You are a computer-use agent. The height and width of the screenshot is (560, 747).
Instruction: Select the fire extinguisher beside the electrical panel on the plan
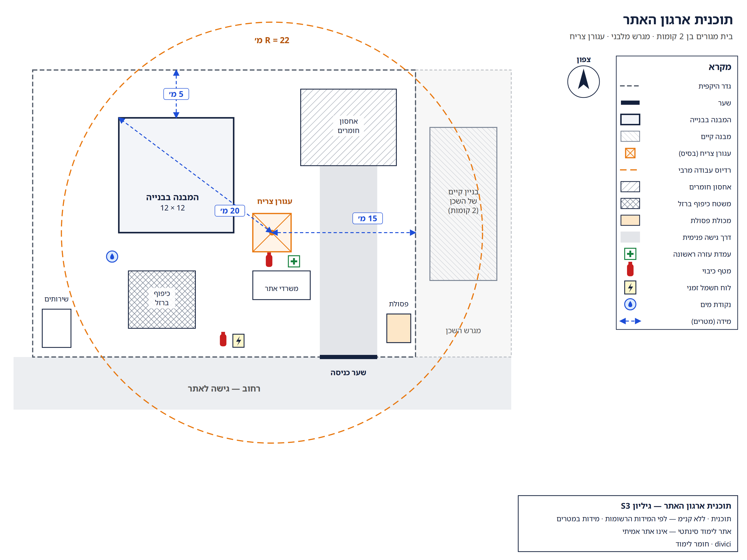coord(223,339)
